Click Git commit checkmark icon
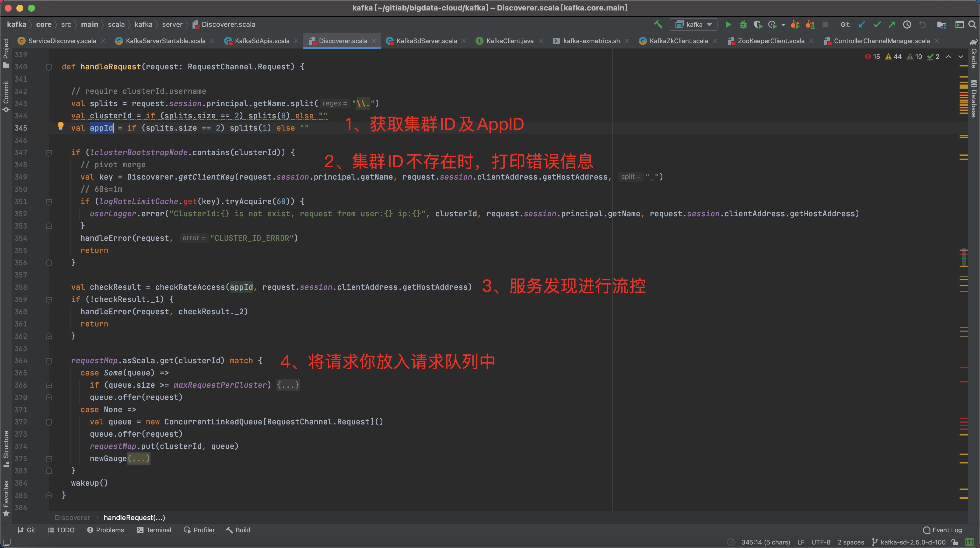The height and width of the screenshot is (548, 980). (x=877, y=25)
